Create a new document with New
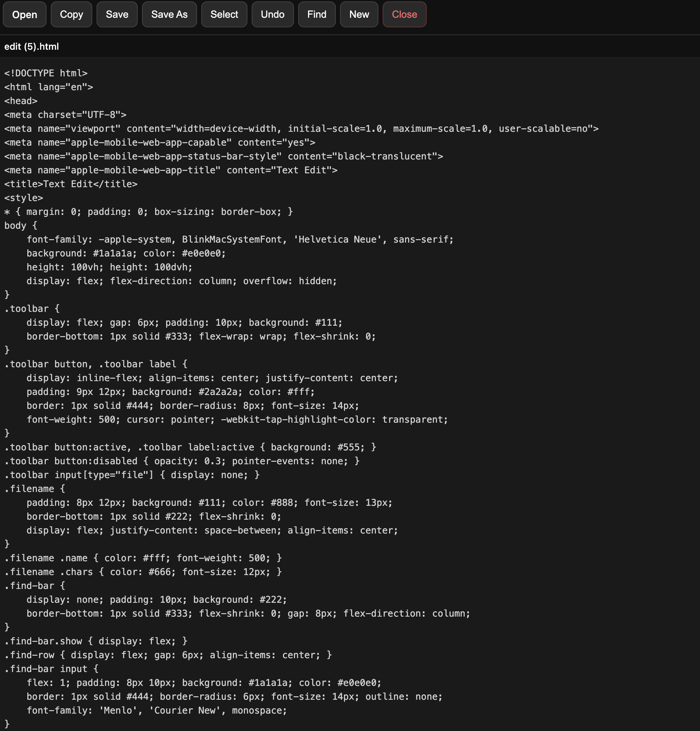Image resolution: width=700 pixels, height=731 pixels. click(359, 15)
